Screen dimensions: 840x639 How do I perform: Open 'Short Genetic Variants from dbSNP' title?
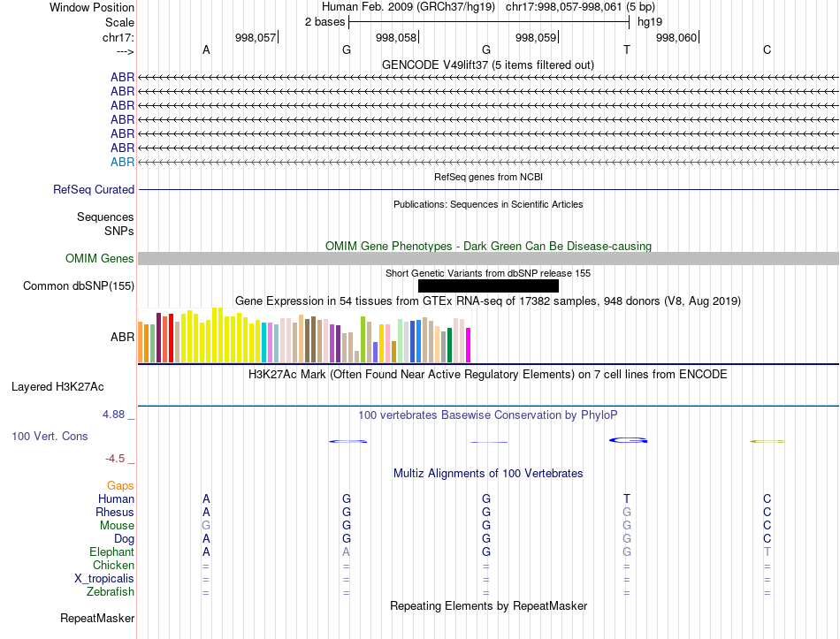pyautogui.click(x=488, y=273)
